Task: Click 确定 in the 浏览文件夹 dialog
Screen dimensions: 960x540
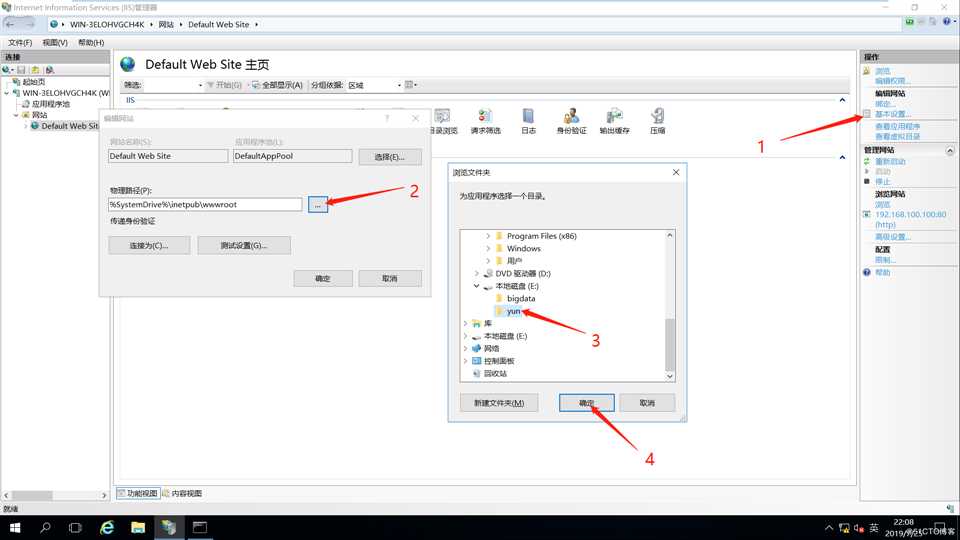Action: [x=587, y=403]
